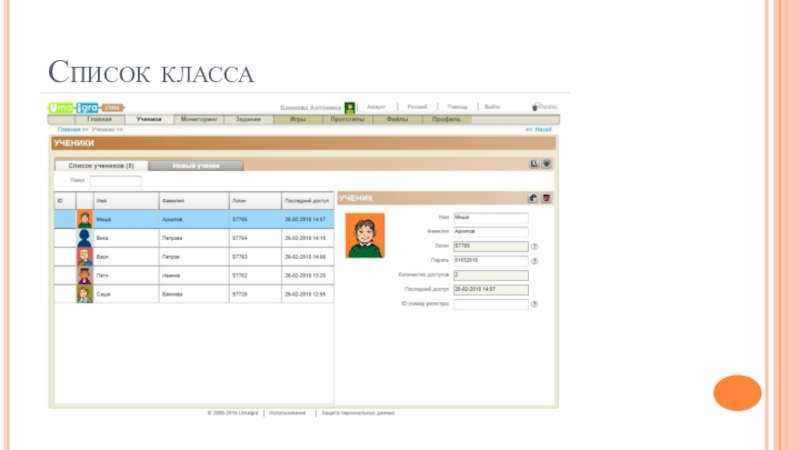Click the large student portrait in УЧЕНИК panel
800x450 pixels.
click(x=365, y=236)
